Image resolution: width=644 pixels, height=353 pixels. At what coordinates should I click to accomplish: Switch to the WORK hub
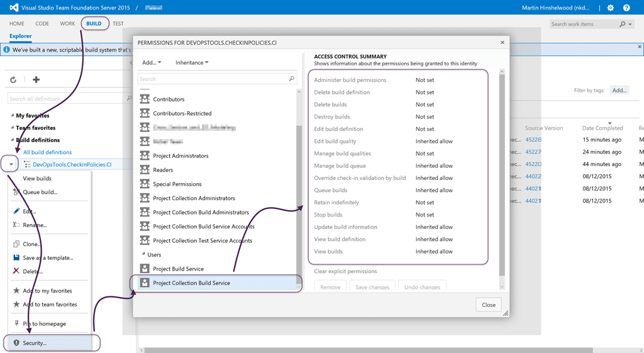[67, 23]
